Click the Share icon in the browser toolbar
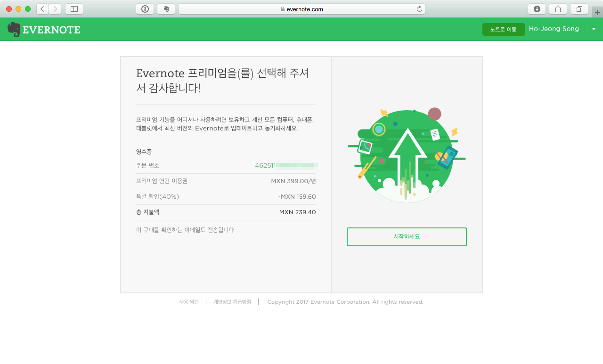This screenshot has height=364, width=603. click(x=557, y=8)
